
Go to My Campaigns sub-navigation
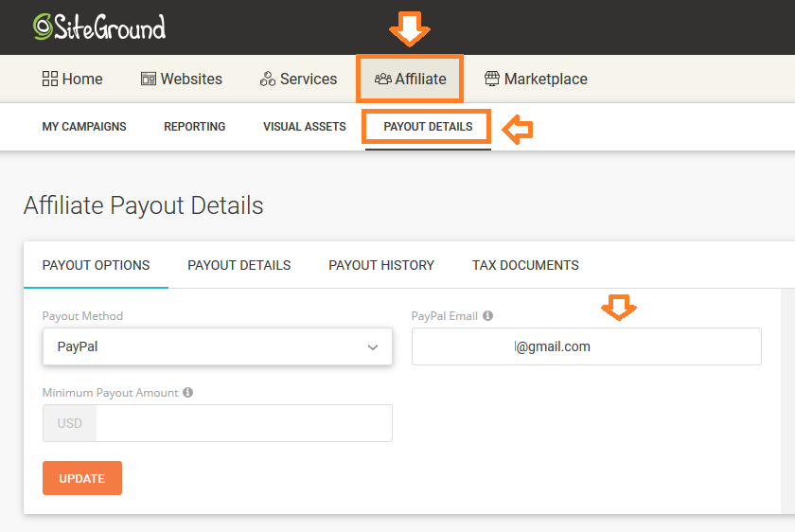coord(84,127)
